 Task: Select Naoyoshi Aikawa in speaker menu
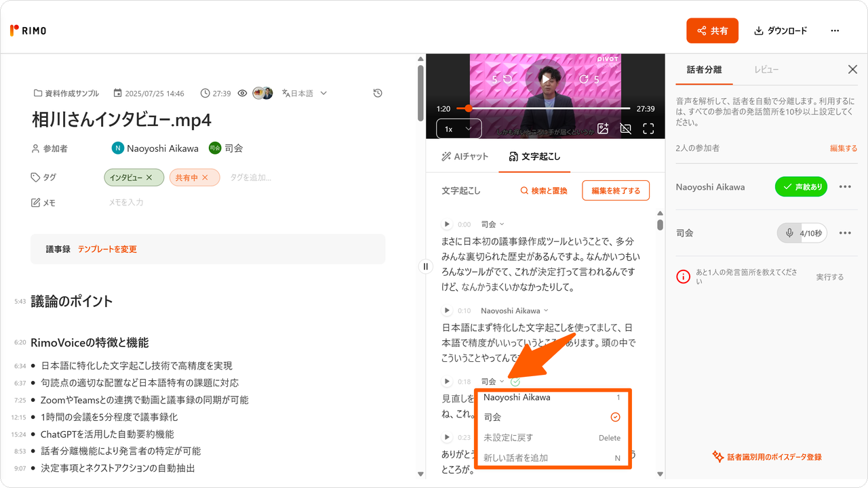point(553,397)
